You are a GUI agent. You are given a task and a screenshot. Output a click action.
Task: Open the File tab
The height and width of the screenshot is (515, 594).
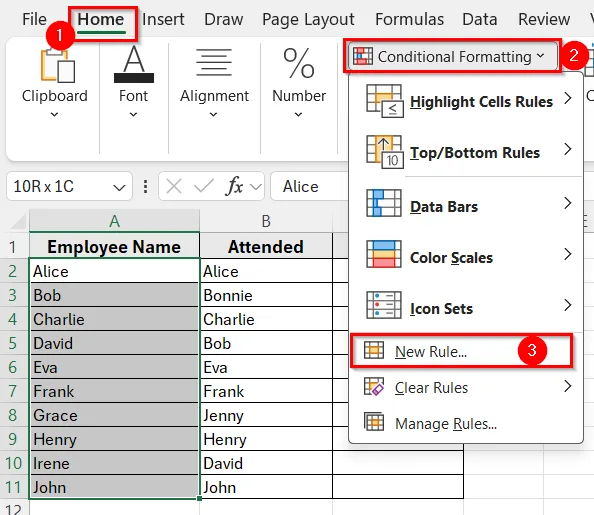(x=34, y=19)
